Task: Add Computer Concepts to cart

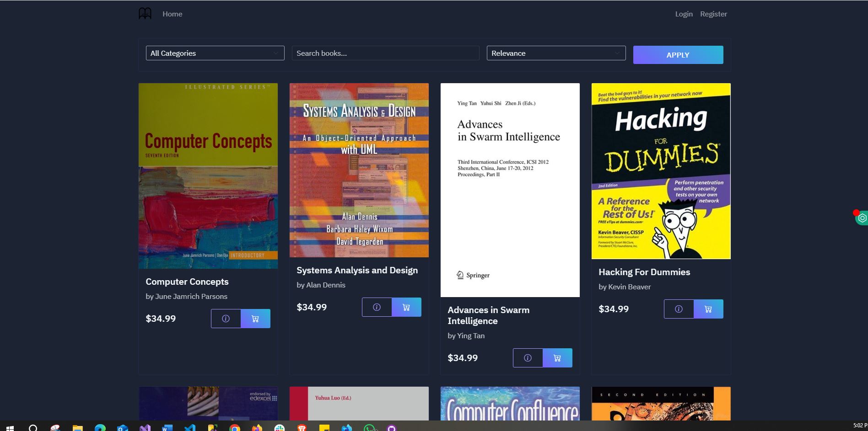Action: tap(255, 319)
